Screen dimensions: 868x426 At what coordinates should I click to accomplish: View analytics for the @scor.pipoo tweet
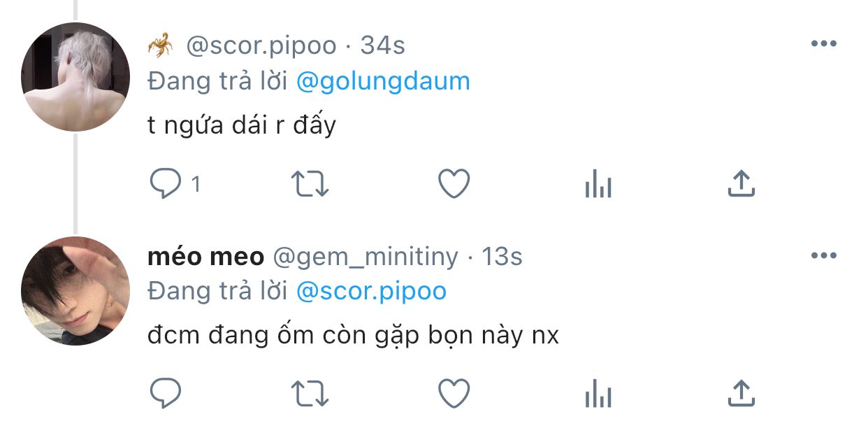pos(598,185)
